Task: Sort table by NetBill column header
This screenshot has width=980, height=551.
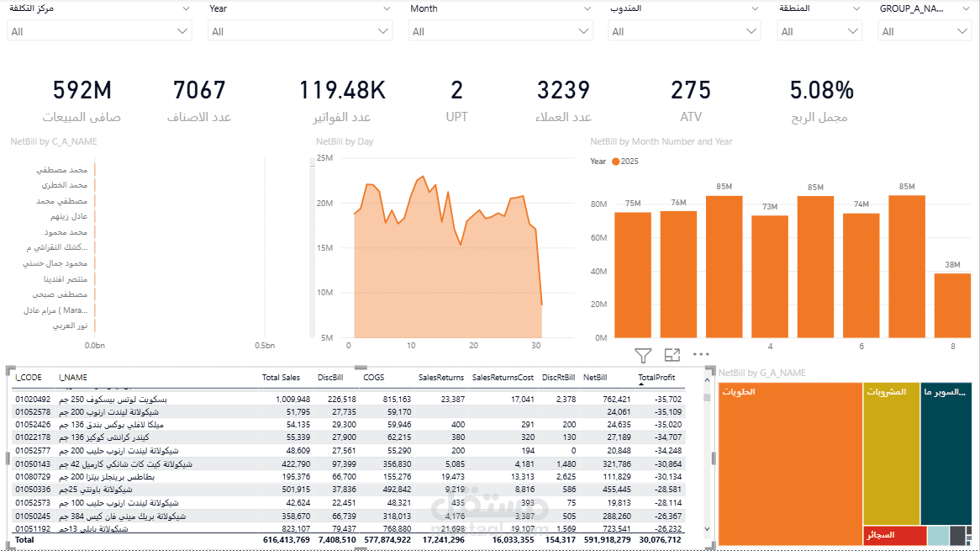Action: click(595, 378)
